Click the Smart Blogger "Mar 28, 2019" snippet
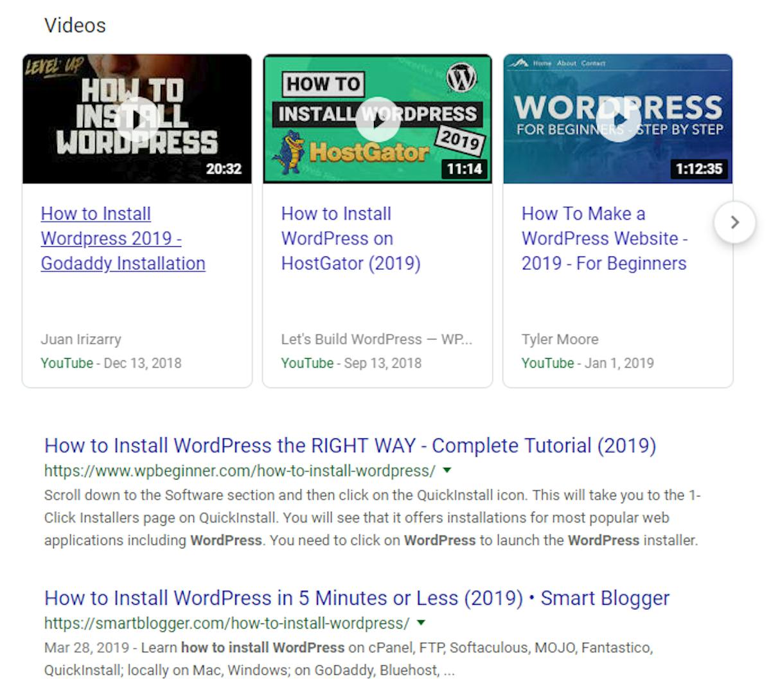771x700 pixels. coord(349,659)
